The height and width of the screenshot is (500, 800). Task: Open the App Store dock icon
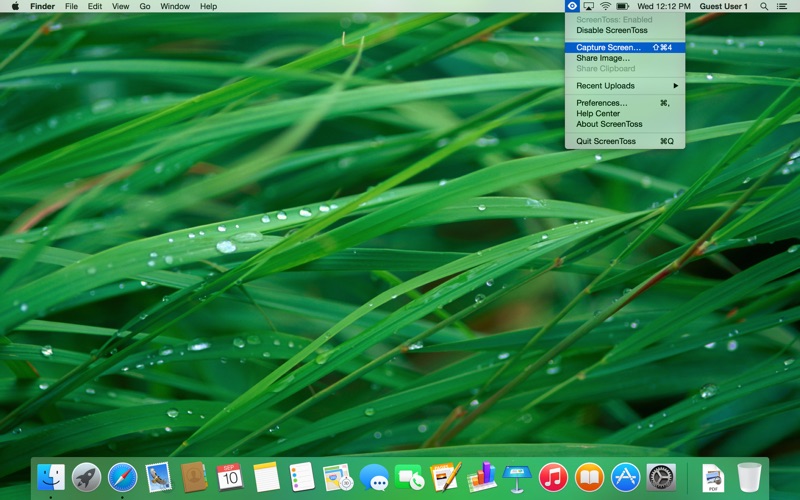pyautogui.click(x=625, y=477)
